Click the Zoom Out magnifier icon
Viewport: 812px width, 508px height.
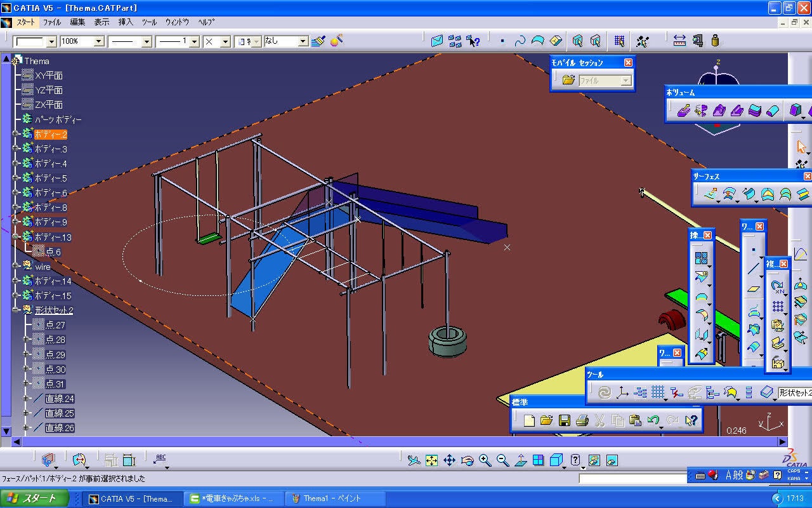[503, 460]
